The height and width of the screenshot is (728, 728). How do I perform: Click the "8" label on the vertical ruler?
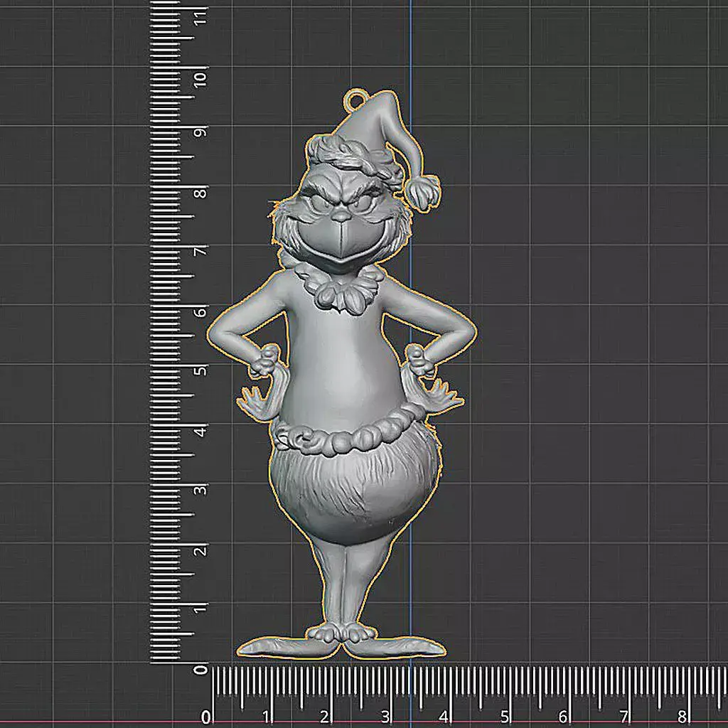pyautogui.click(x=200, y=192)
